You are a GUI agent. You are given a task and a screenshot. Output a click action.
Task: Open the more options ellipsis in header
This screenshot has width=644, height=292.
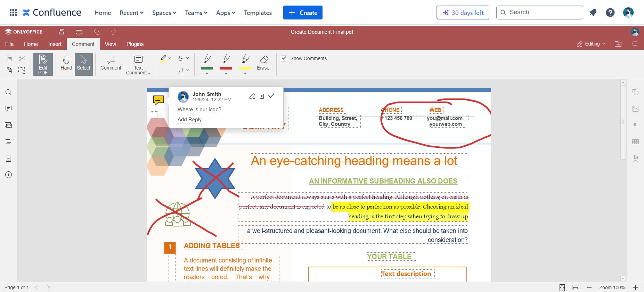point(131,32)
